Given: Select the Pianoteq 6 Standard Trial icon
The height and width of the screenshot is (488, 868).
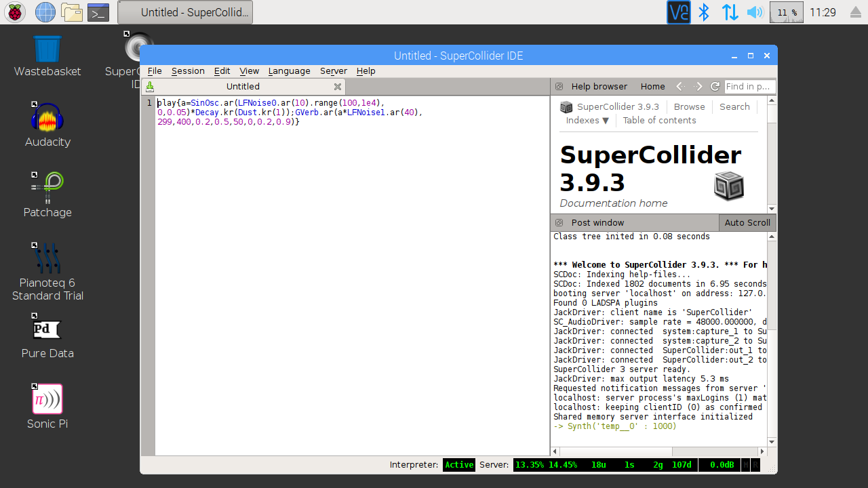Looking at the screenshot, I should (47, 272).
